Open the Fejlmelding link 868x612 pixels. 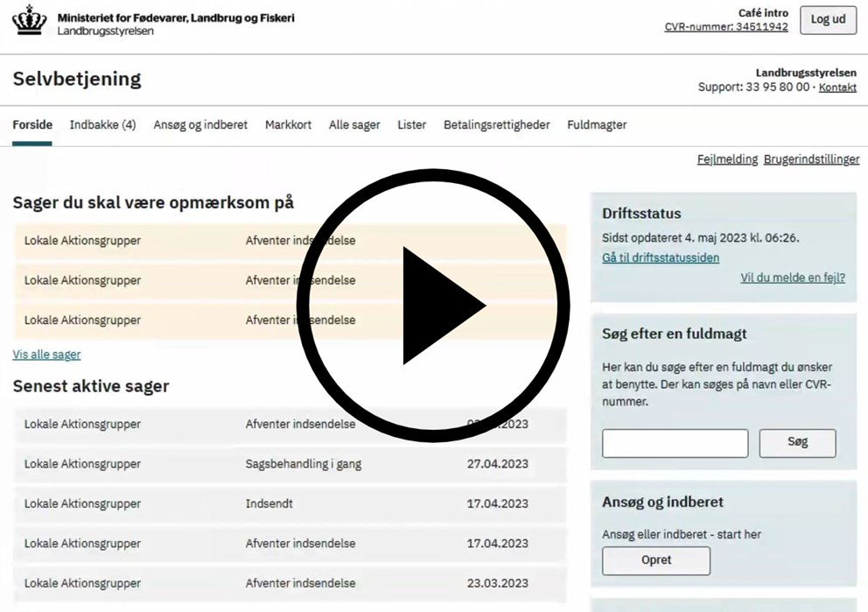[726, 159]
